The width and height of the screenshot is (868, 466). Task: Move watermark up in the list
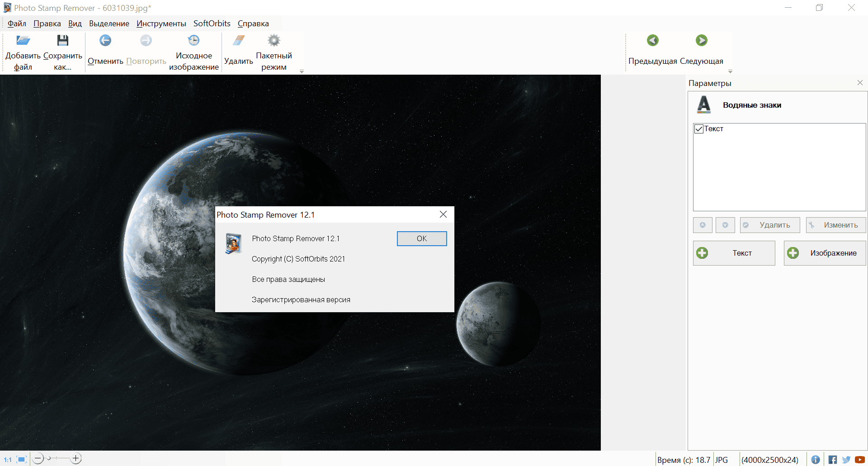pyautogui.click(x=703, y=225)
